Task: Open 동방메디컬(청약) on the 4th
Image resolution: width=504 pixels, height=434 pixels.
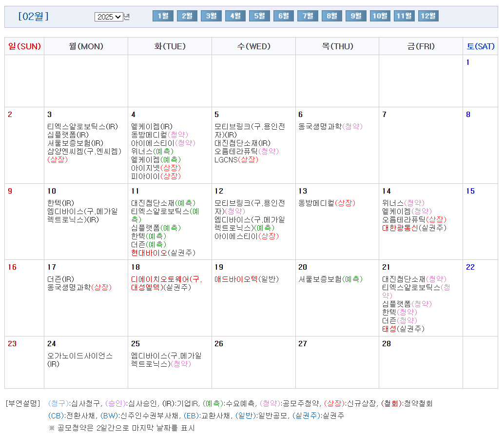Action: pyautogui.click(x=159, y=135)
